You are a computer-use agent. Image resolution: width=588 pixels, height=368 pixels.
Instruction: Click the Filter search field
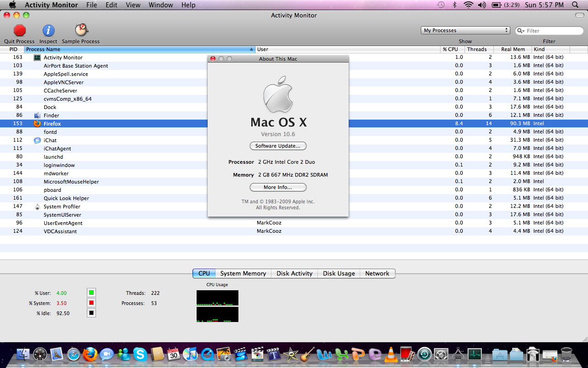549,31
